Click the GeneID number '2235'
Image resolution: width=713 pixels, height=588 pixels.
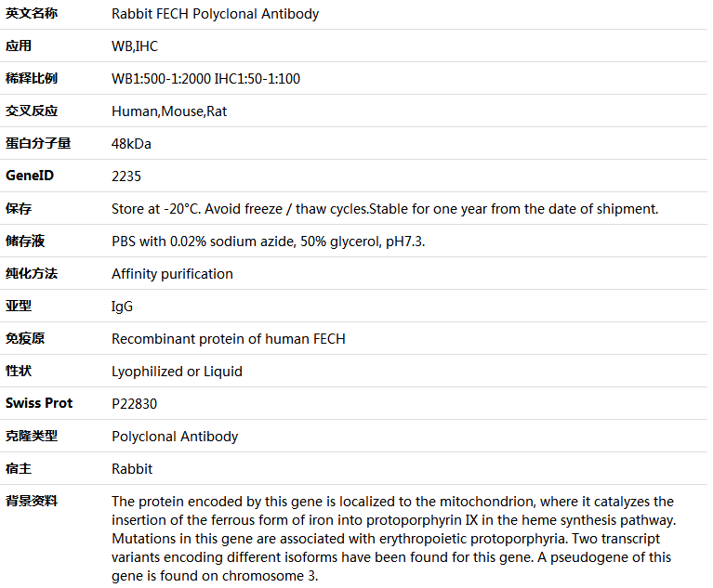point(126,176)
